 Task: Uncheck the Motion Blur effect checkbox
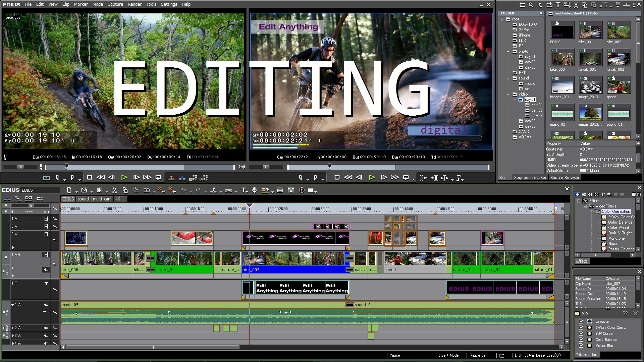click(x=581, y=346)
